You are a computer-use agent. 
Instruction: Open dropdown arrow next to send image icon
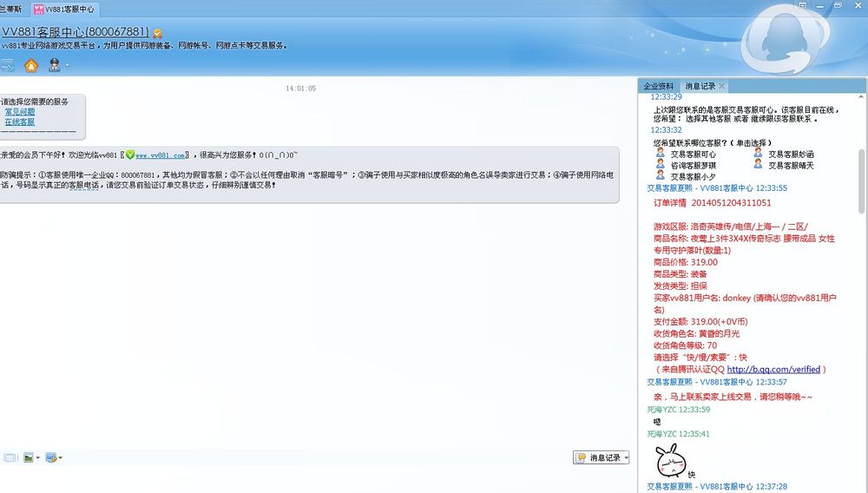pyautogui.click(x=37, y=458)
